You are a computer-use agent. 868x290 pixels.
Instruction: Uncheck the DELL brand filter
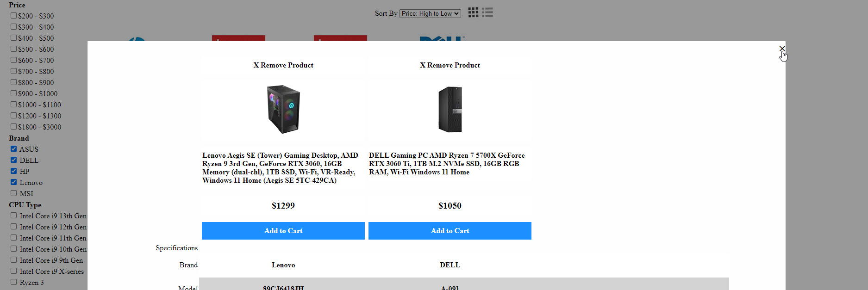click(14, 160)
